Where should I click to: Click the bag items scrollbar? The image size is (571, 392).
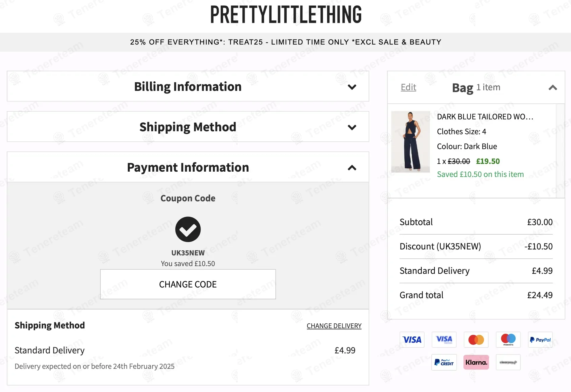click(x=560, y=151)
